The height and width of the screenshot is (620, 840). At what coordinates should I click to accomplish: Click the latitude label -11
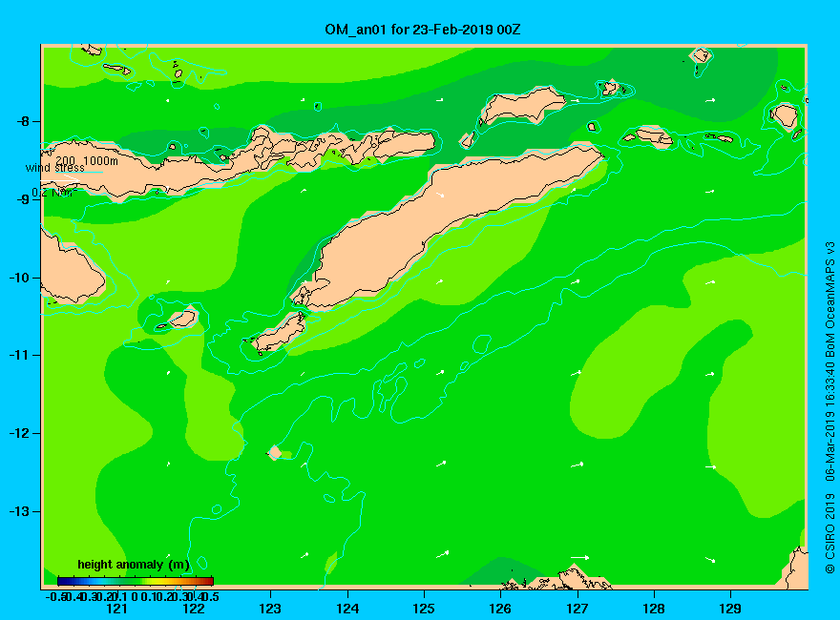pyautogui.click(x=20, y=355)
